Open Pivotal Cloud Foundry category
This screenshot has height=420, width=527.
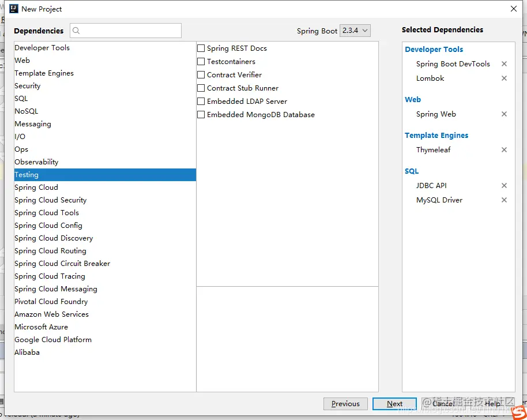coord(105,302)
